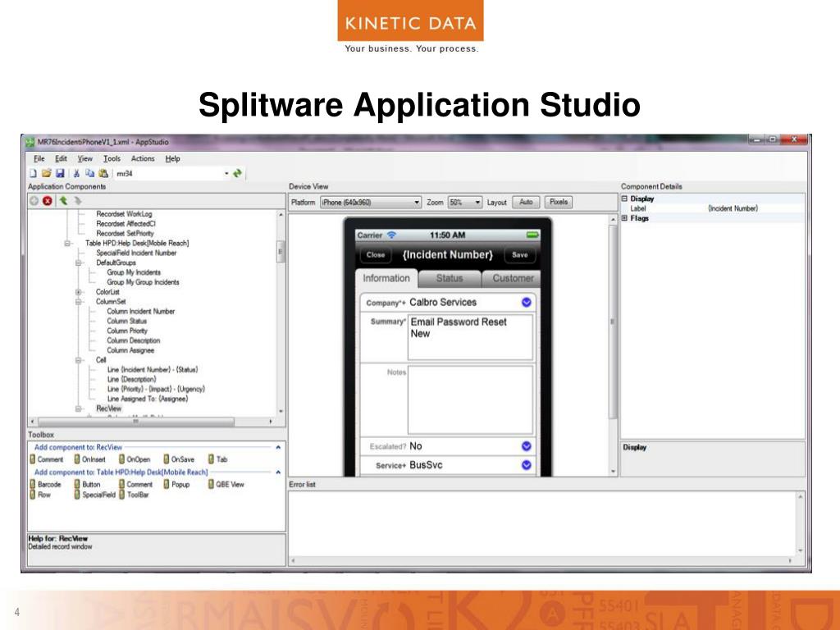The image size is (840, 630).
Task: Add a ToolBar component from the Toolbox
Action: [134, 495]
